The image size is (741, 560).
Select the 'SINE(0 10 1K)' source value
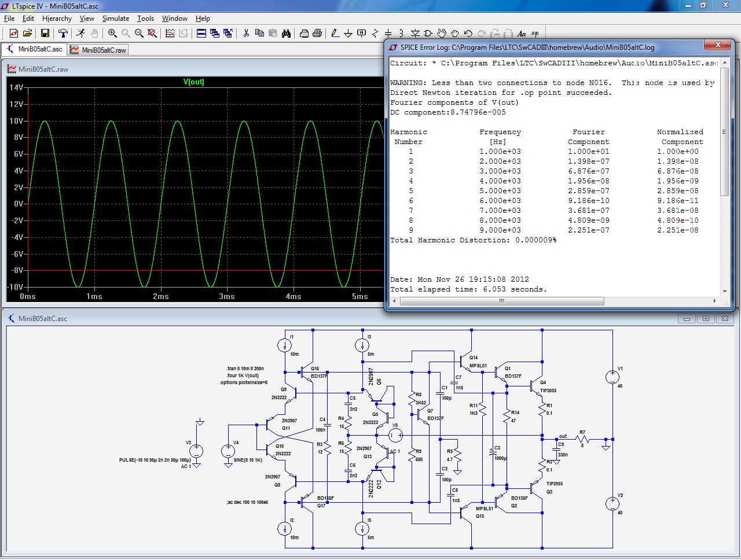coord(247,460)
